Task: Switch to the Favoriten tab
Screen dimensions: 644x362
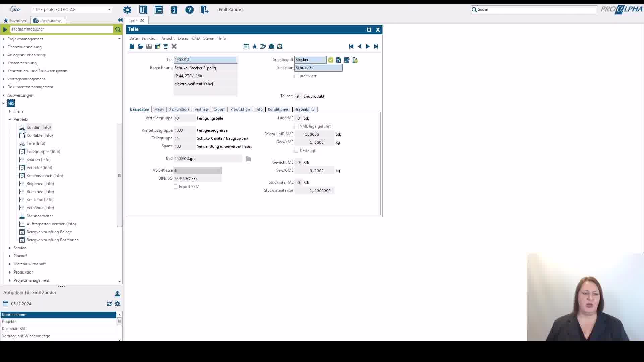Action: click(x=15, y=21)
